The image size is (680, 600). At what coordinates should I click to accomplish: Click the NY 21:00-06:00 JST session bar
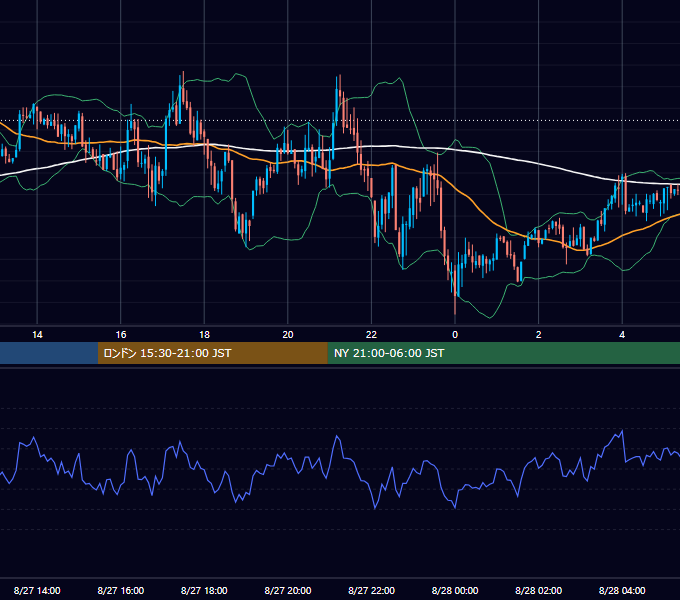tap(503, 353)
